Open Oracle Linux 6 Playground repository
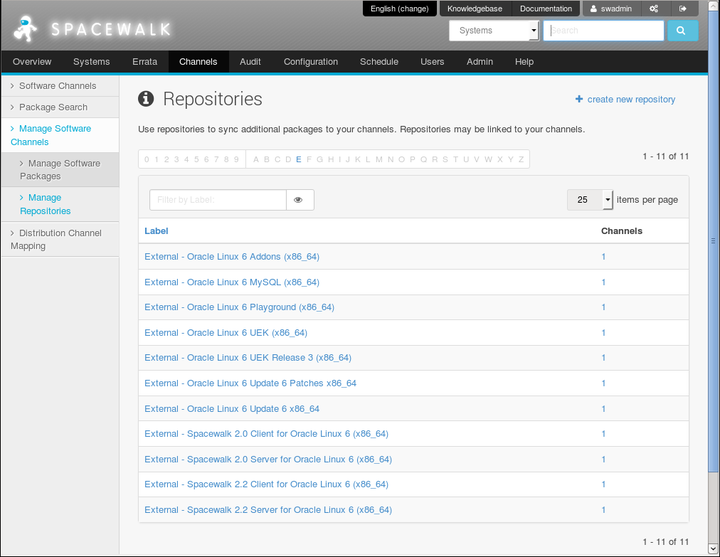Image resolution: width=720 pixels, height=557 pixels. point(239,307)
